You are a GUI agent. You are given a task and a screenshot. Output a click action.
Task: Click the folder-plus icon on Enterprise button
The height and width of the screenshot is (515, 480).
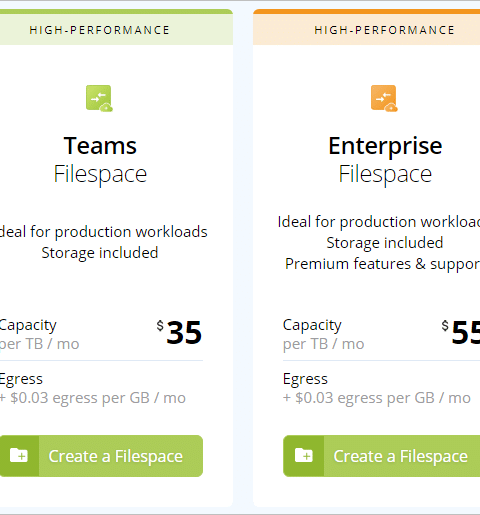coord(304,456)
